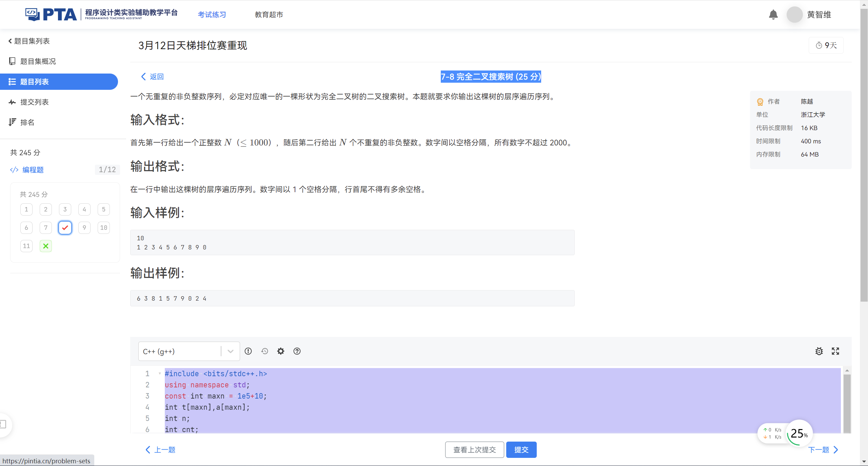Open the editor help question icon
Image resolution: width=868 pixels, height=466 pixels.
[297, 351]
